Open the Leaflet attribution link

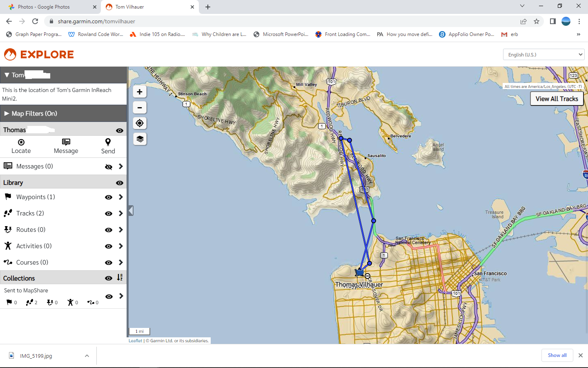pos(135,341)
